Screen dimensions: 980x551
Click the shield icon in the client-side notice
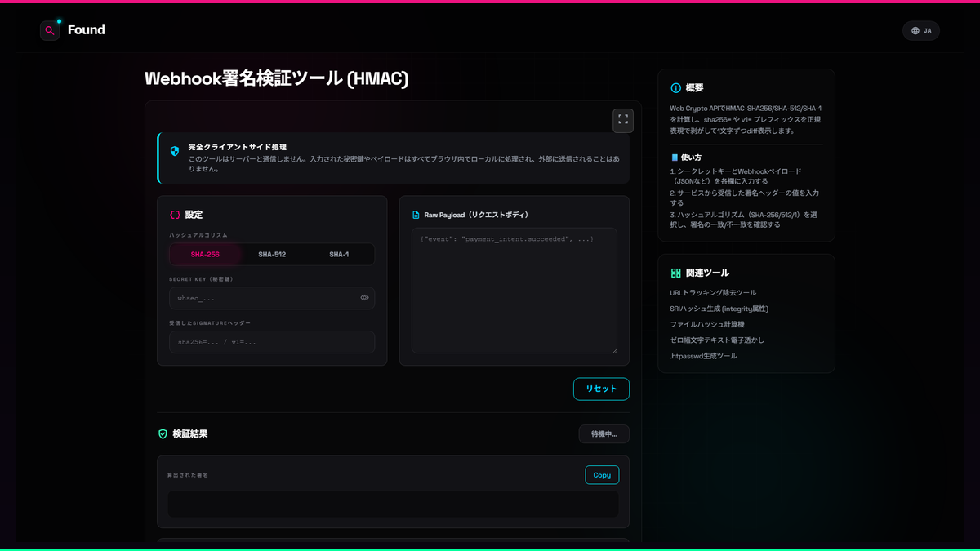coord(174,151)
